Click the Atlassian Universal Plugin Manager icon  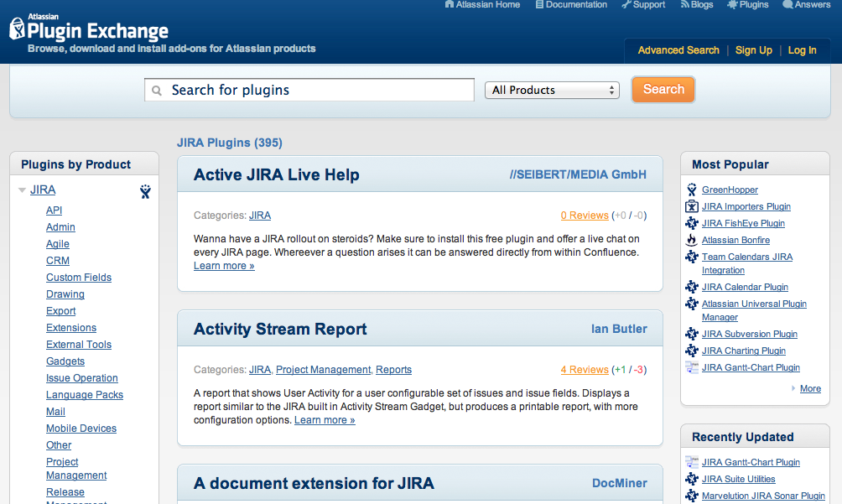coord(692,304)
